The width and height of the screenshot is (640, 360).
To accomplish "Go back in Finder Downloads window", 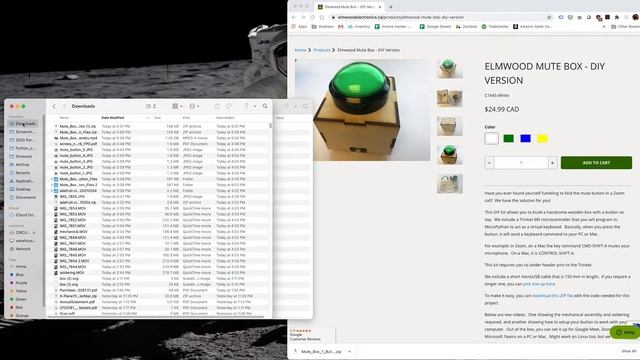I will point(54,106).
